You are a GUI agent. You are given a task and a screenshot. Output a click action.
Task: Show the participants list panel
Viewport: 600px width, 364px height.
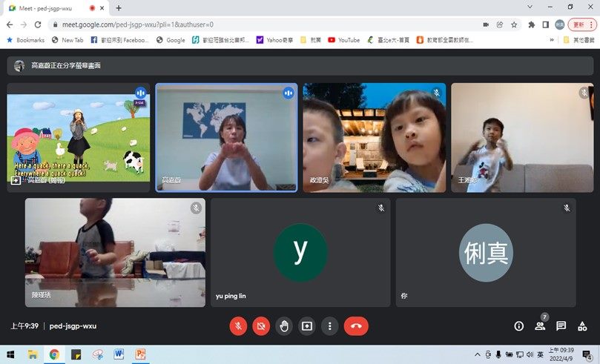coord(540,325)
